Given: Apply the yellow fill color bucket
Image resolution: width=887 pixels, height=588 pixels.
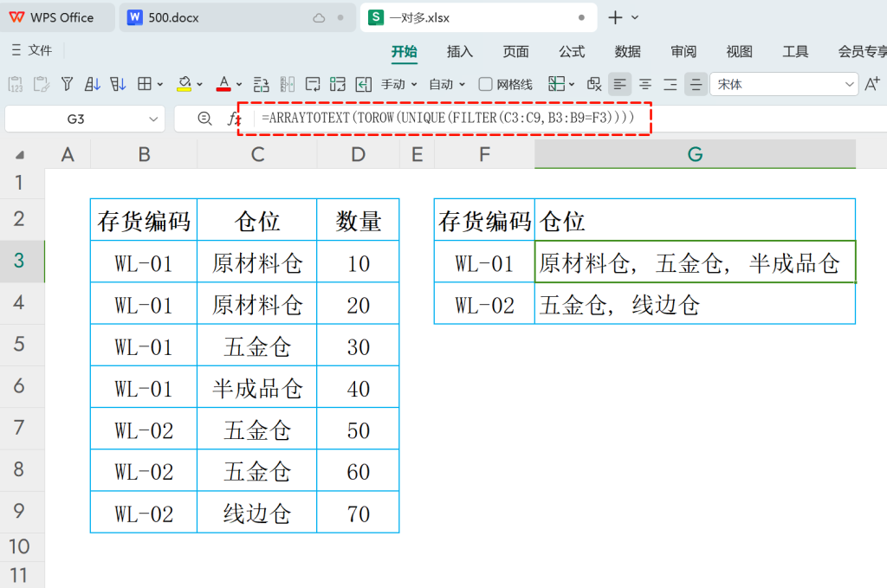Looking at the screenshot, I should pyautogui.click(x=184, y=84).
